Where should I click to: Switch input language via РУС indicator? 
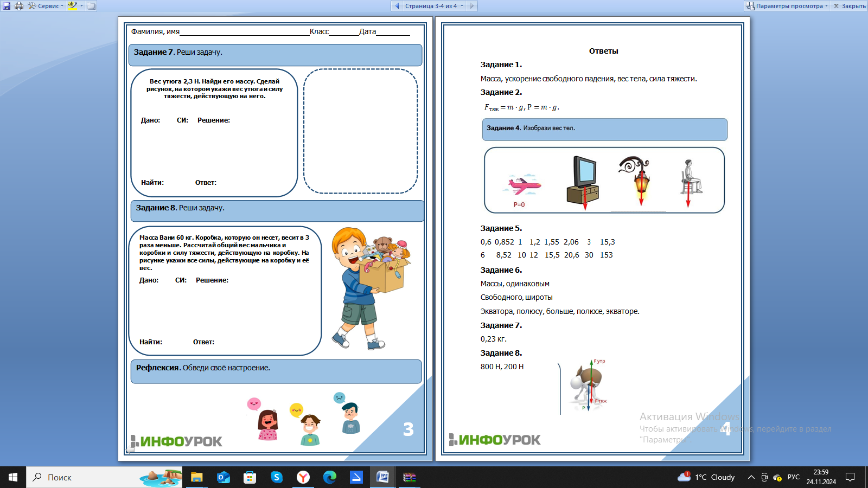794,477
